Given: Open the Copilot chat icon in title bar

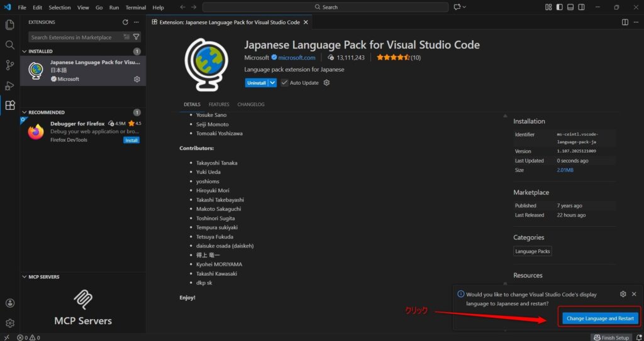Looking at the screenshot, I should 457,7.
